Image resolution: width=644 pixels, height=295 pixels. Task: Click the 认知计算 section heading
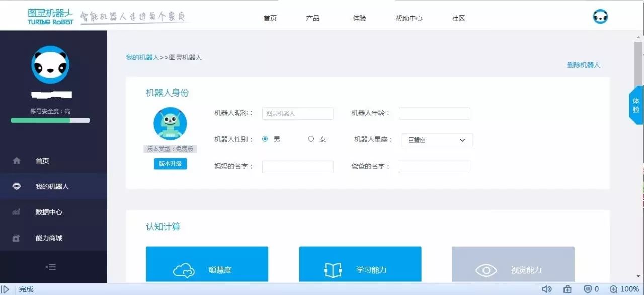click(x=163, y=227)
